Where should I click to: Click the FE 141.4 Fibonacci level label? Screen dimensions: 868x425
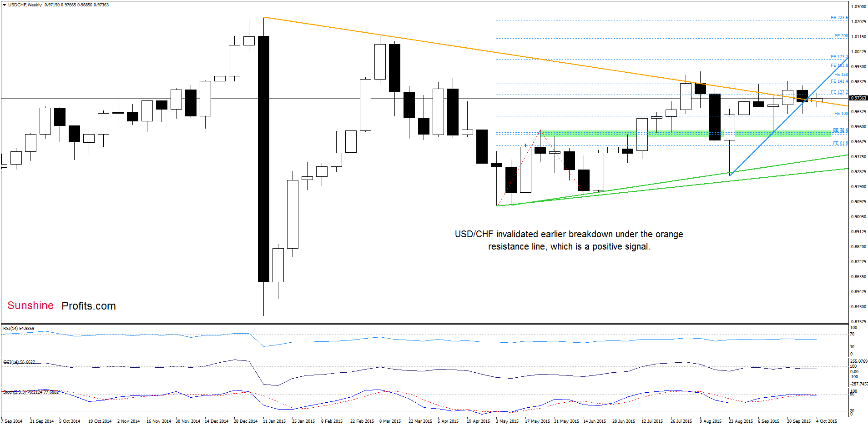tap(839, 81)
